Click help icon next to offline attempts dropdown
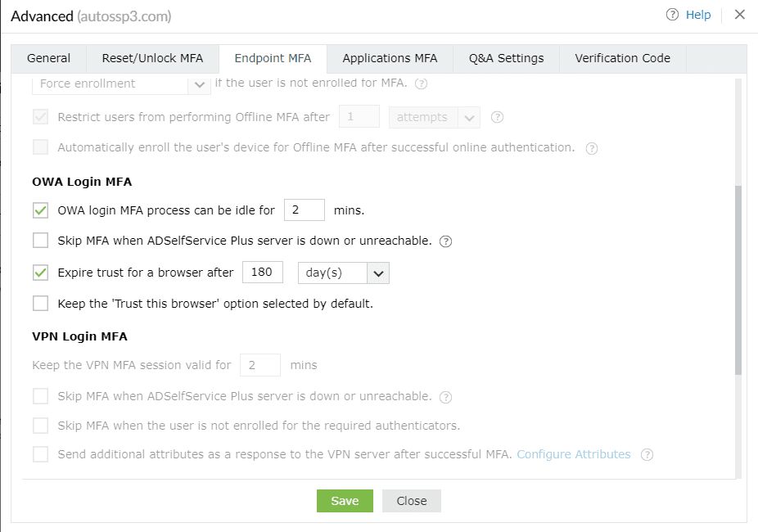The height and width of the screenshot is (532, 758). 497,117
